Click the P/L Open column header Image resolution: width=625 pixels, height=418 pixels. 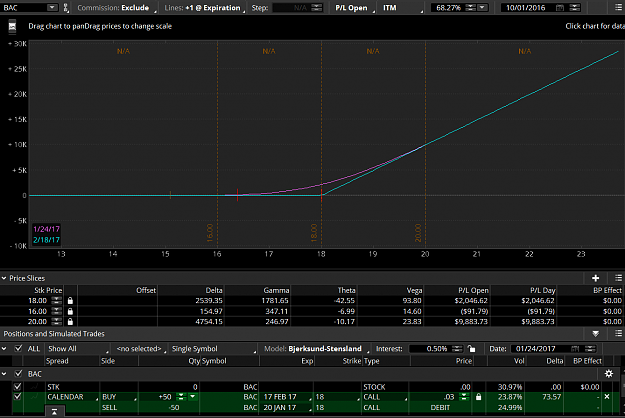click(x=473, y=290)
